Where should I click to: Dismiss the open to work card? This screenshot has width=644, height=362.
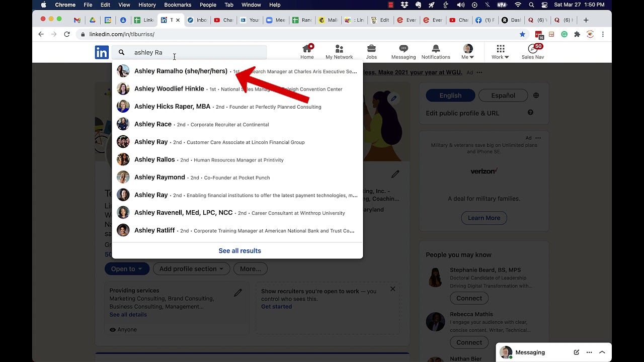(393, 289)
